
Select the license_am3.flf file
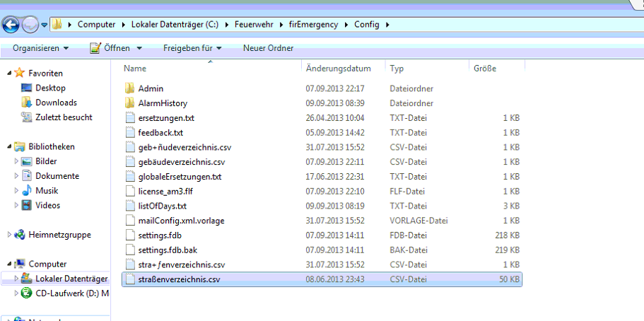[x=167, y=191]
